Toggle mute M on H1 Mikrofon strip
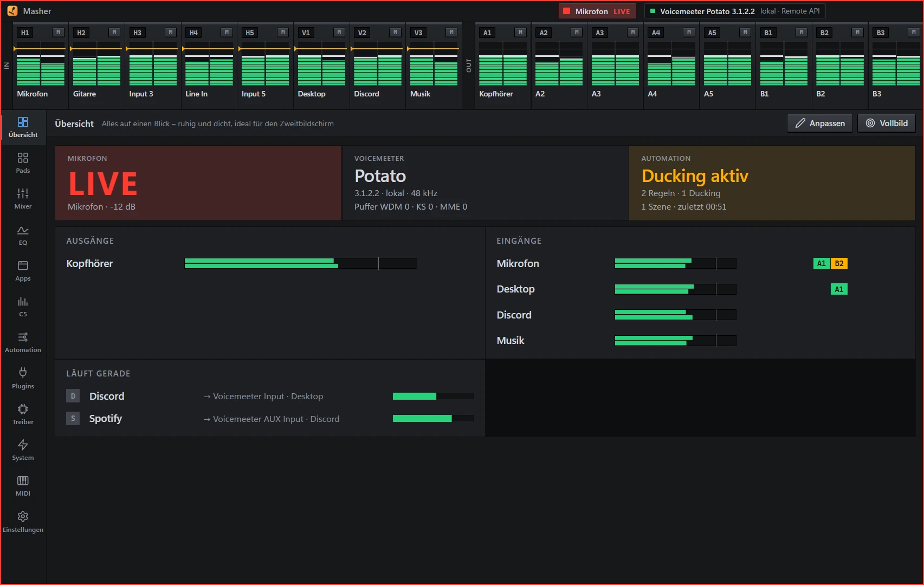924x585 pixels. coord(58,32)
